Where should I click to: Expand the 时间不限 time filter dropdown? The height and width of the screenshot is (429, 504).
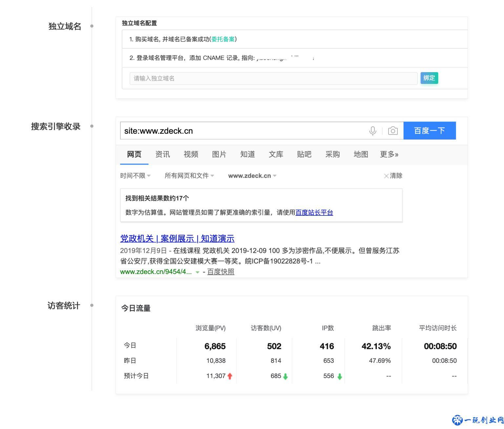point(135,176)
